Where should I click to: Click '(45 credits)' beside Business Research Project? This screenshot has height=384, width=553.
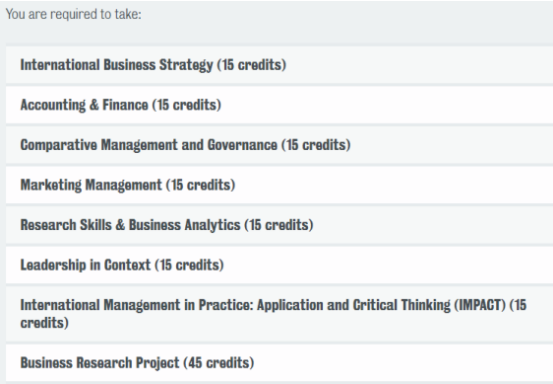tap(218, 363)
